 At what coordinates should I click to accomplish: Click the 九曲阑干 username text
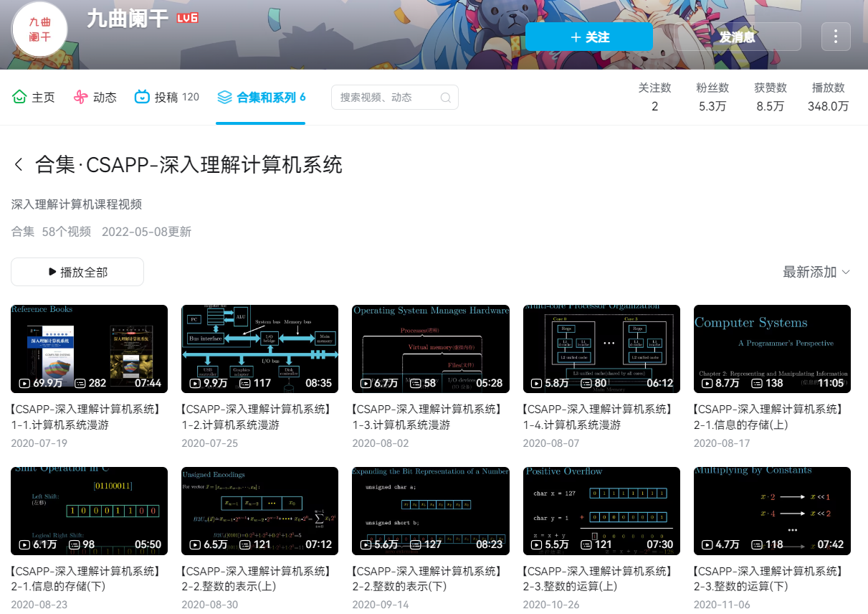(128, 18)
